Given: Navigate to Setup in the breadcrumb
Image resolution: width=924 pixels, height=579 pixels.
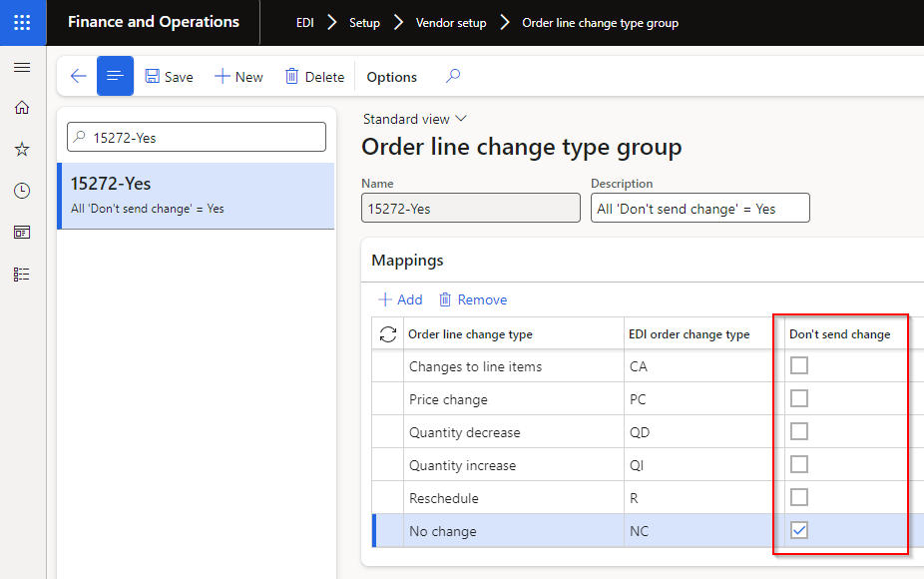Looking at the screenshot, I should 364,22.
